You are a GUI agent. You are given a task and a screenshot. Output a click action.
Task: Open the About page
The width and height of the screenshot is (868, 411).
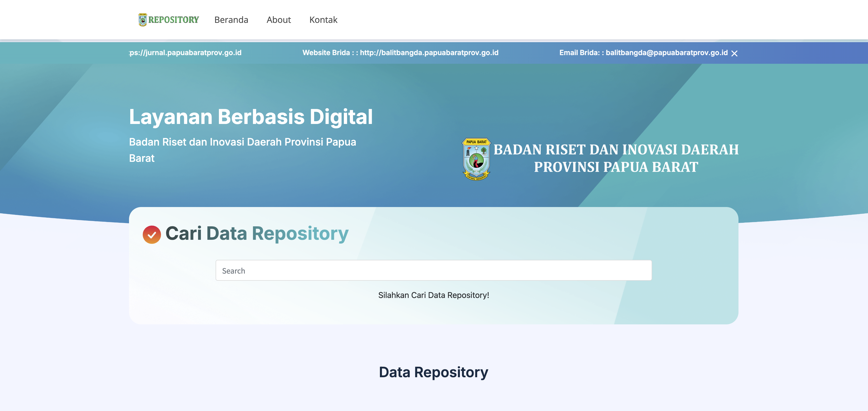279,20
